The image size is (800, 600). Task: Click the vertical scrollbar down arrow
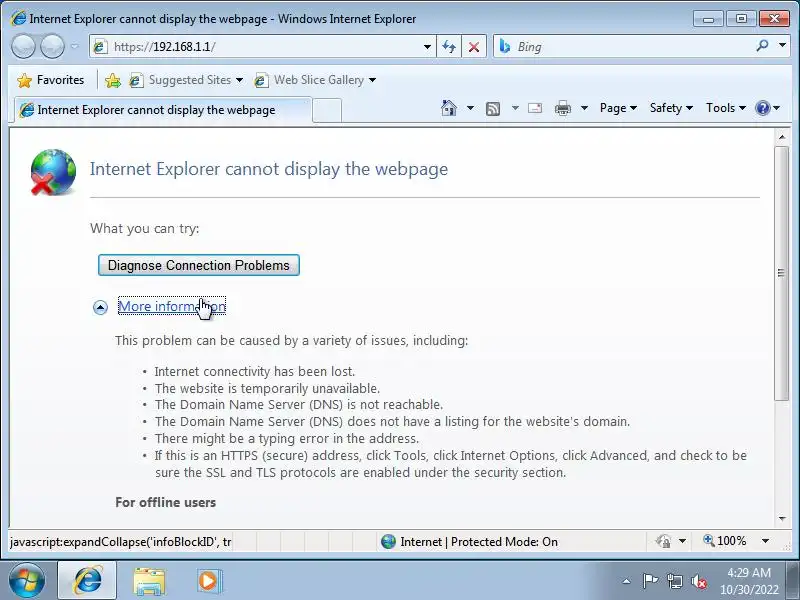[x=782, y=518]
